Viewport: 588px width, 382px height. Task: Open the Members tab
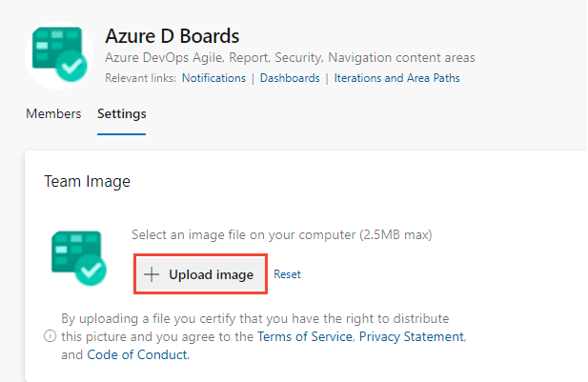53,113
